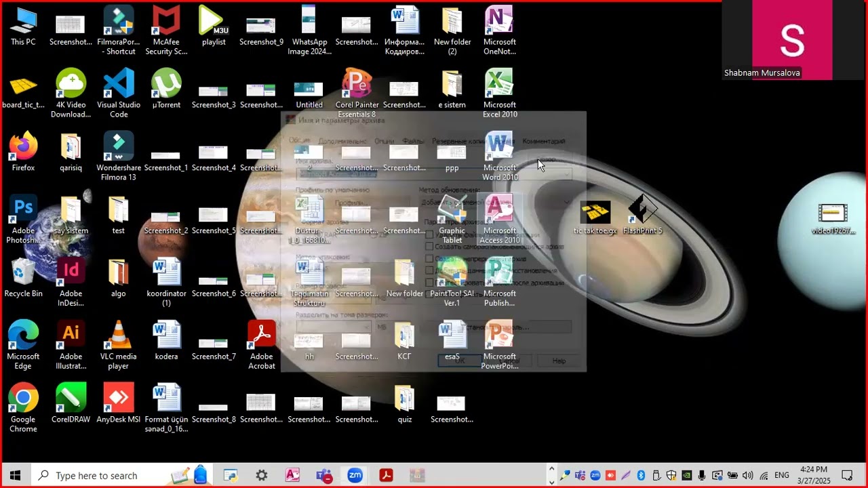Select the Microsoft Excel 2010 shortcut
Screen dimensions: 868x488
point(500,94)
